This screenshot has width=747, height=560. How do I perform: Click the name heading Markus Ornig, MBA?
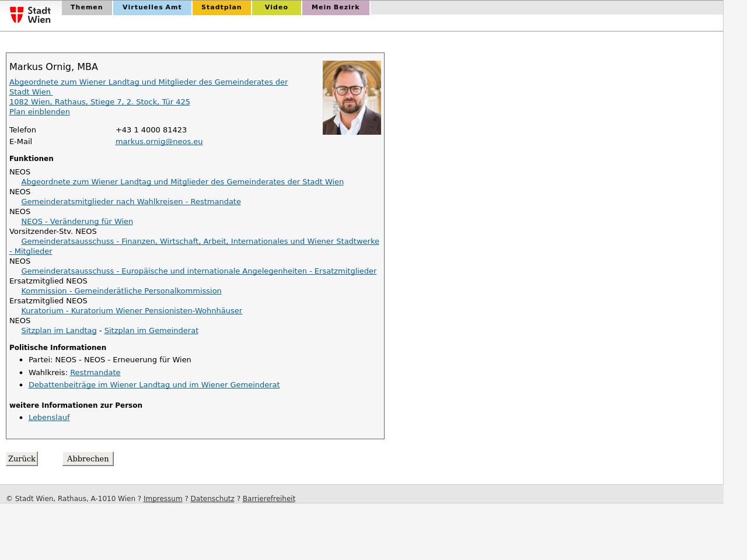tap(54, 66)
